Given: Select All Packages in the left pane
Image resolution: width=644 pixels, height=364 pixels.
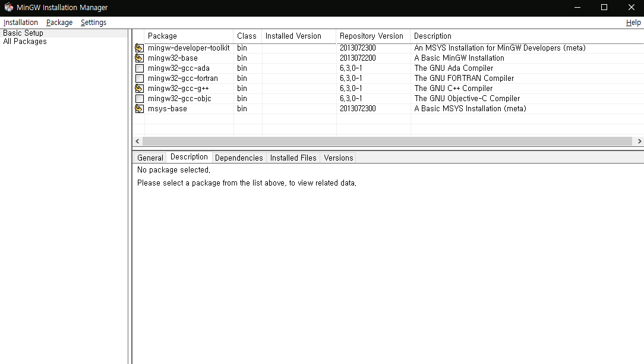Looking at the screenshot, I should click(x=24, y=42).
